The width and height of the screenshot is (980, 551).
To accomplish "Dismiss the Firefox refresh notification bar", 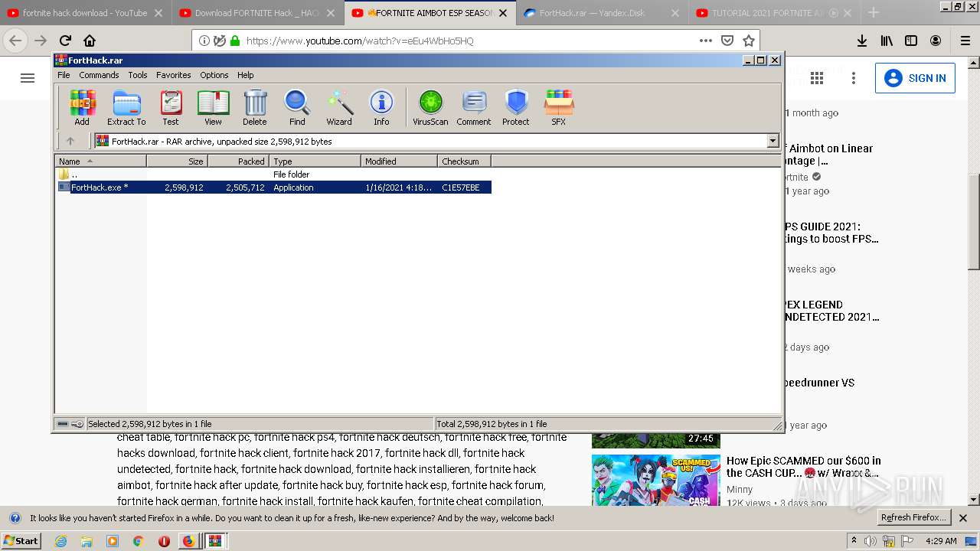I will pyautogui.click(x=963, y=518).
